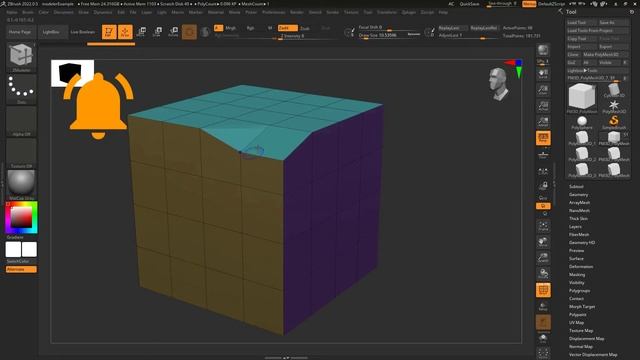This screenshot has height=360, width=640.
Task: Expand the Subtool palette section
Action: point(576,187)
